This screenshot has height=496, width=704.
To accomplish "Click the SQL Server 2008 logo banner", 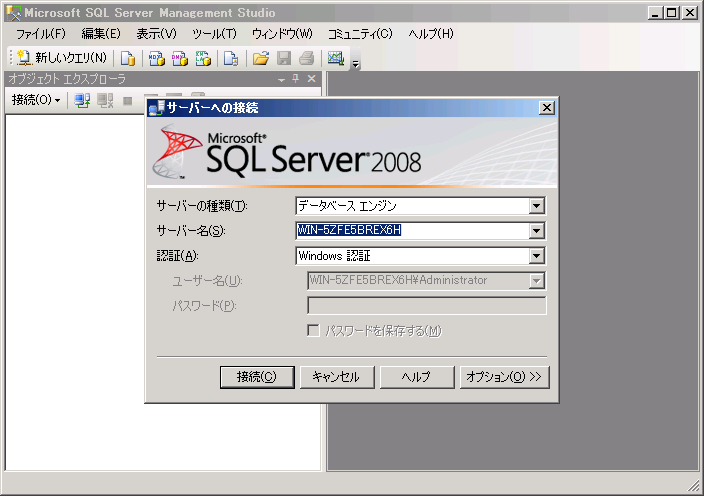I will tap(352, 153).
